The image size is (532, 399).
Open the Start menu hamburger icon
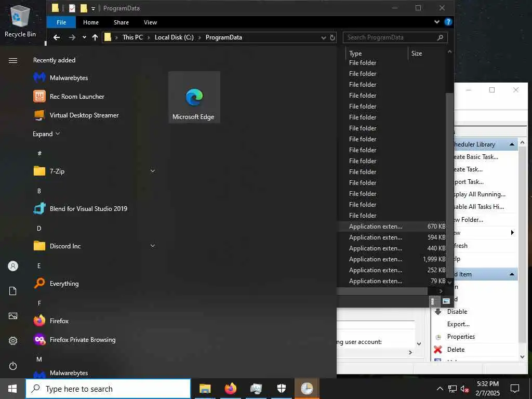[x=13, y=60]
